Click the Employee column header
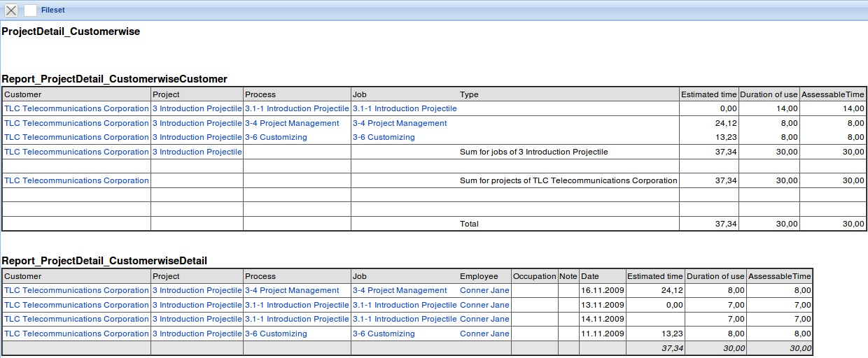The image size is (868, 358). click(x=478, y=276)
